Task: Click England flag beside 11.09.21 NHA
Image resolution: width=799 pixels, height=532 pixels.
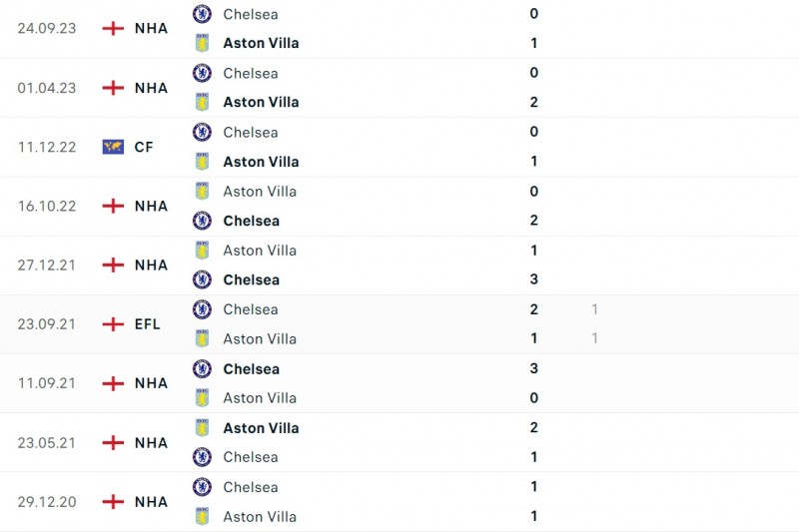Action: [x=113, y=383]
